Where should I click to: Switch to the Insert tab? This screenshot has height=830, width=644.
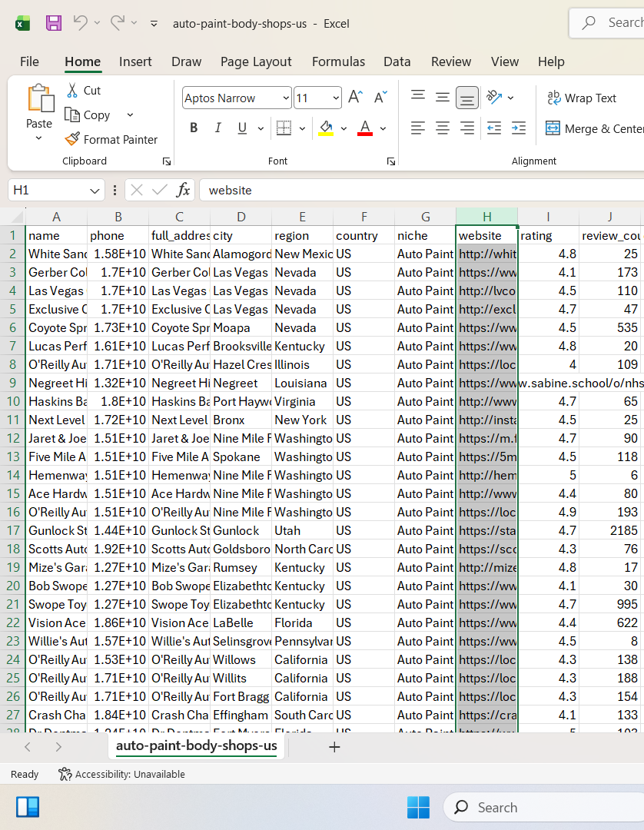tap(135, 61)
